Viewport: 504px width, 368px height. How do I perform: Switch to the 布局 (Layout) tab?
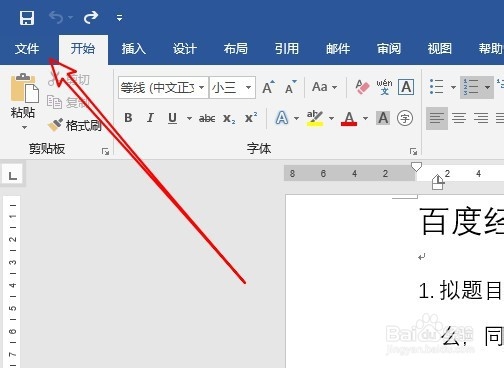236,49
